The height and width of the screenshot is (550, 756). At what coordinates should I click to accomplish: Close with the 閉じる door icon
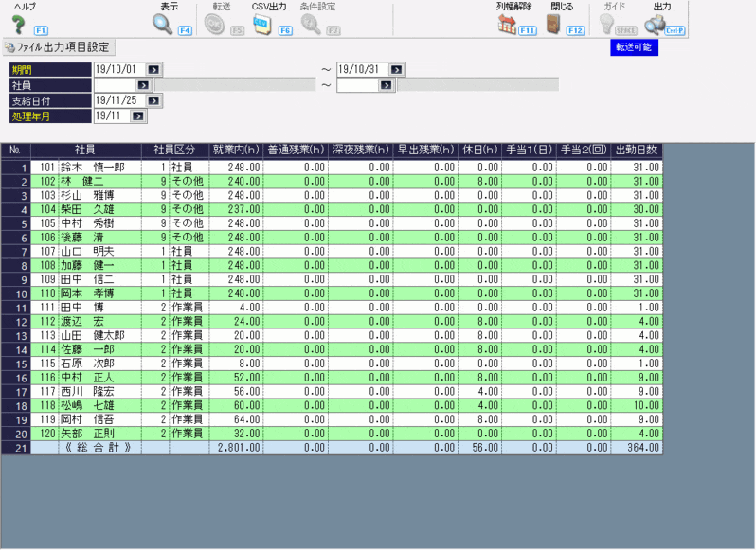553,25
